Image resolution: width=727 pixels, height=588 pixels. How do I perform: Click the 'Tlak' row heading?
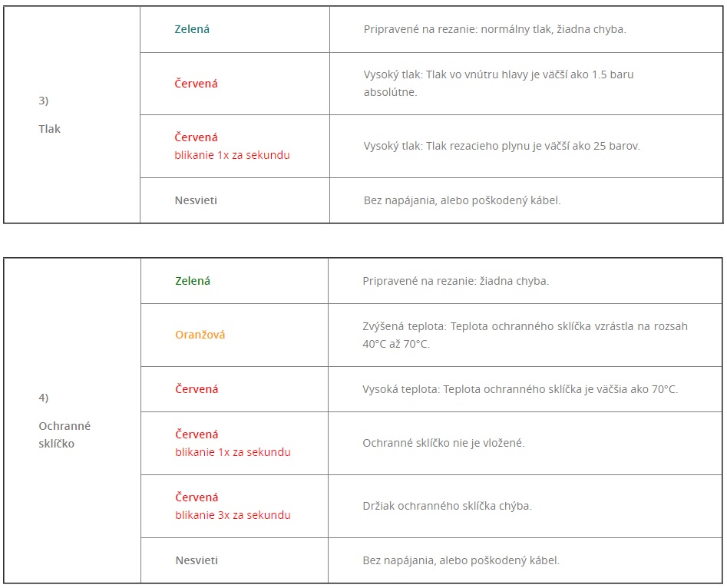(50, 129)
